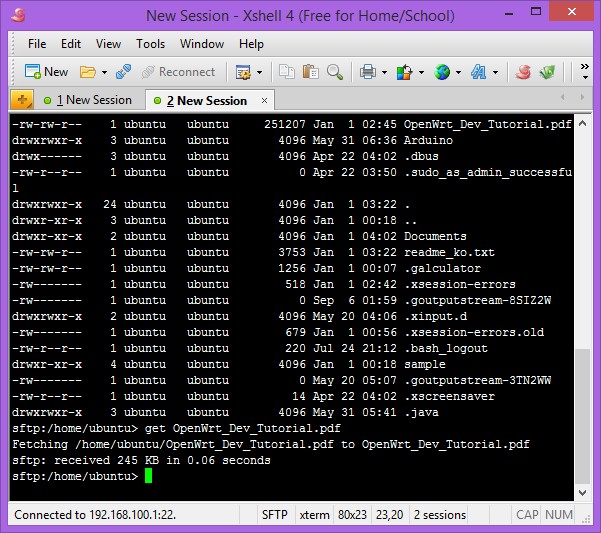Switch to the 1 New Session tab

[88, 100]
